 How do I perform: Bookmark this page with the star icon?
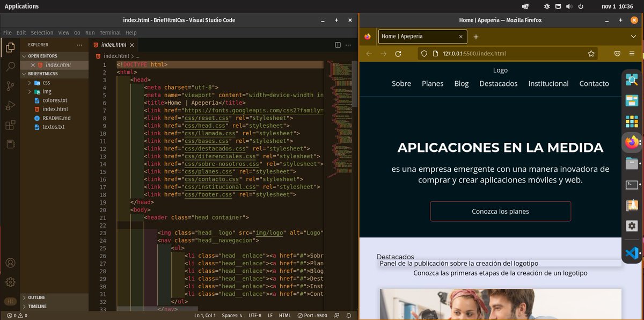pyautogui.click(x=591, y=54)
